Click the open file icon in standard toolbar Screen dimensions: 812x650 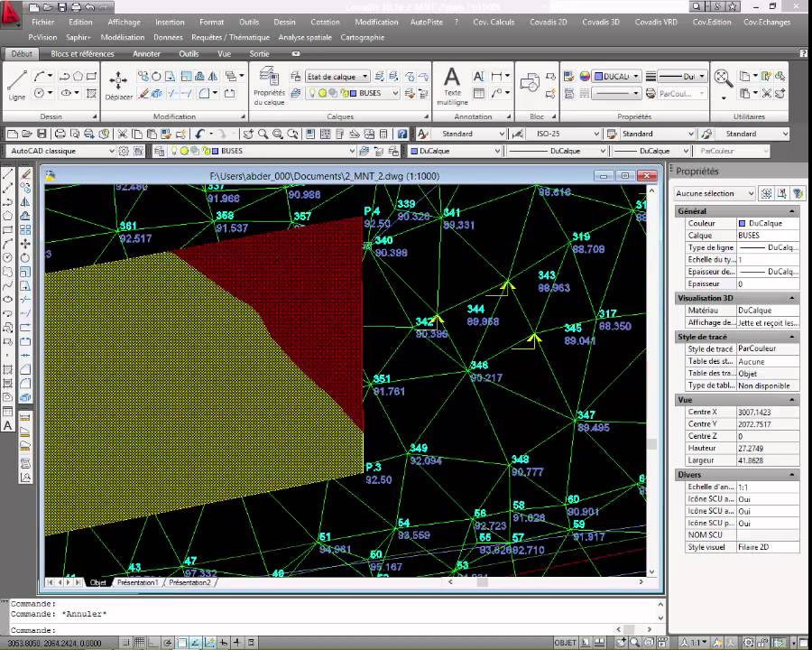point(27,134)
